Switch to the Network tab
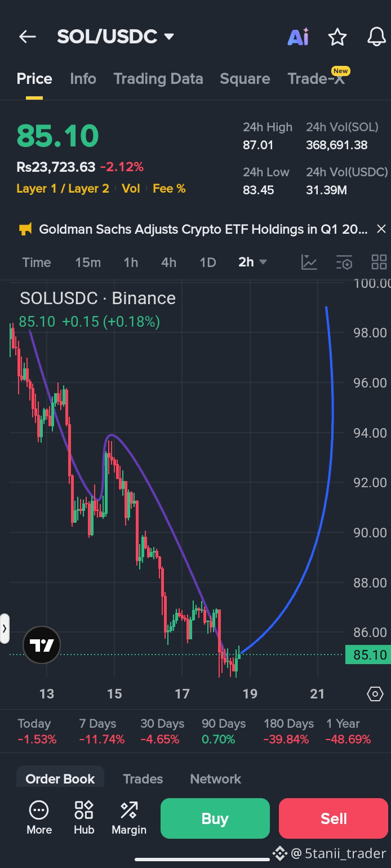 tap(215, 779)
